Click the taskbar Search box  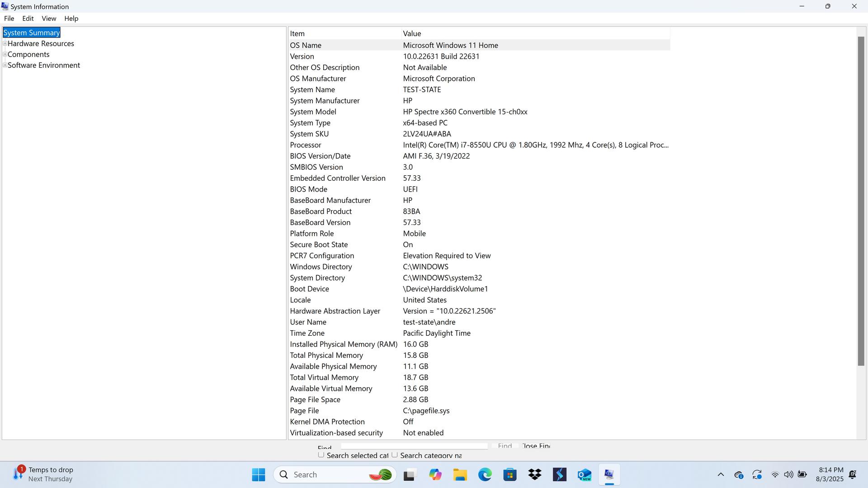(x=335, y=474)
